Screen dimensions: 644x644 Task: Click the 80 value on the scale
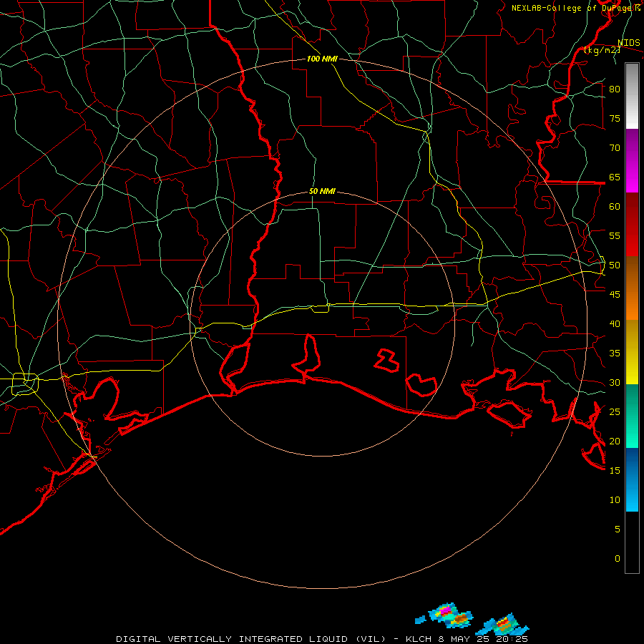click(615, 89)
